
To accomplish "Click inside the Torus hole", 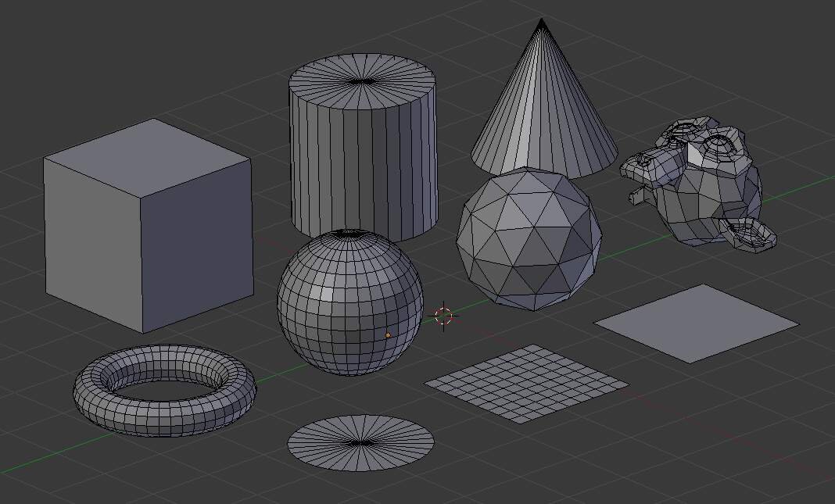I will (164, 389).
